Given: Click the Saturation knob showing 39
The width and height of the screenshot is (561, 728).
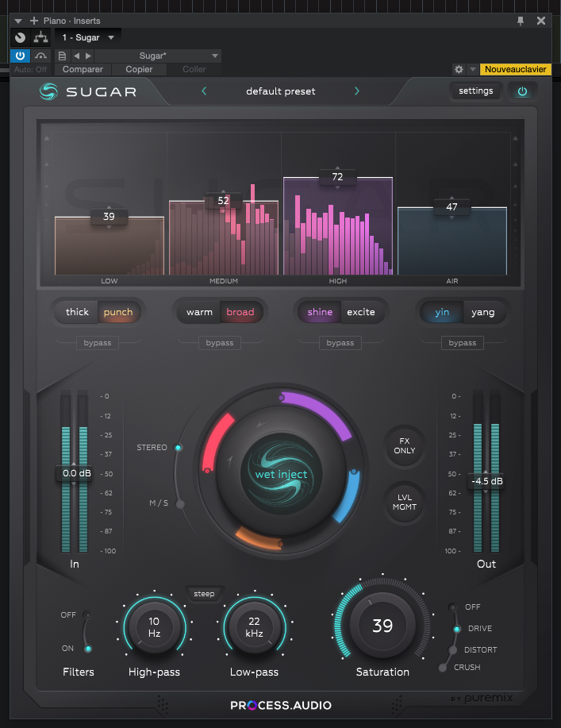Looking at the screenshot, I should tap(382, 626).
